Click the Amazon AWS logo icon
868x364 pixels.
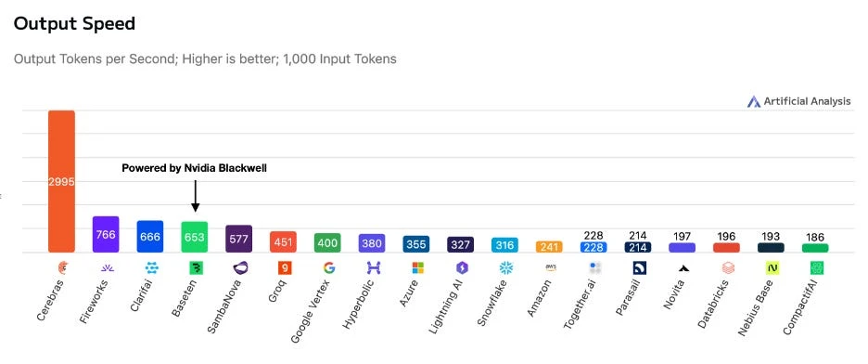click(551, 267)
